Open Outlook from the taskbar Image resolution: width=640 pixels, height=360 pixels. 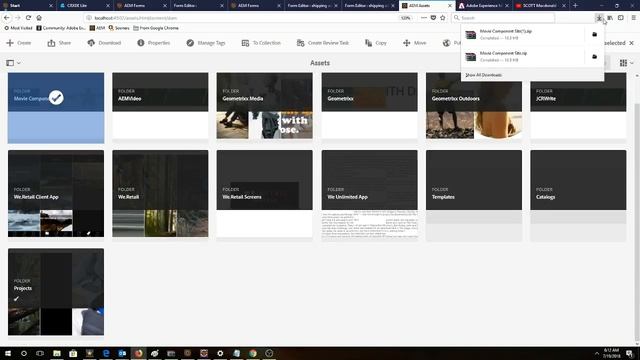pos(122,353)
